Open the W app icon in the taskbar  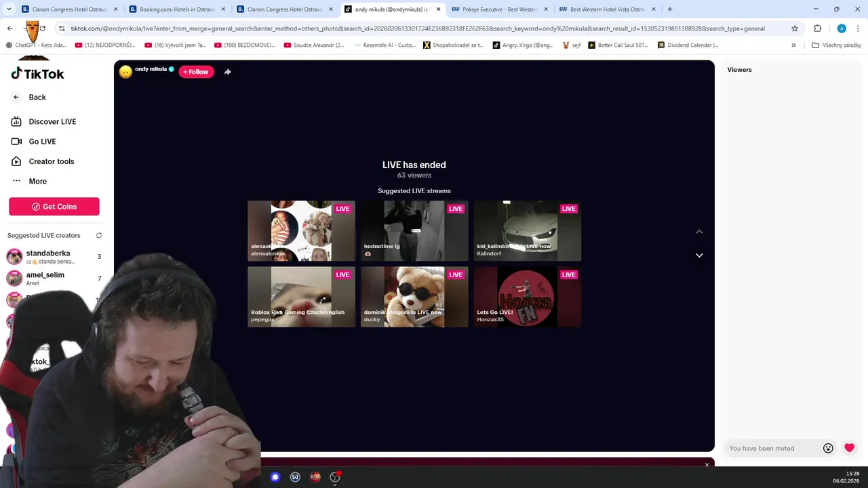coord(295,477)
